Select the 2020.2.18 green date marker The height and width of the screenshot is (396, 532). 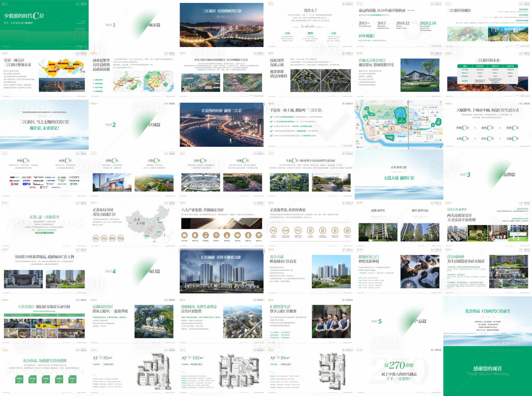click(428, 23)
